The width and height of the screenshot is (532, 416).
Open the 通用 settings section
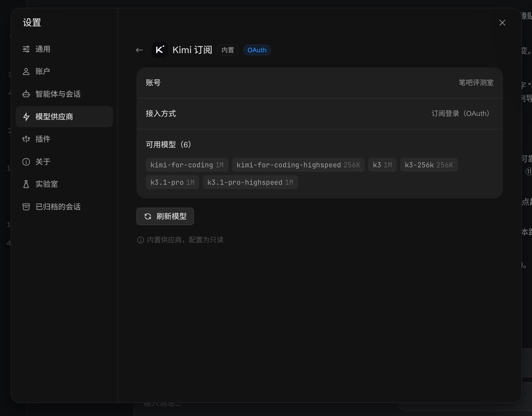pos(64,49)
